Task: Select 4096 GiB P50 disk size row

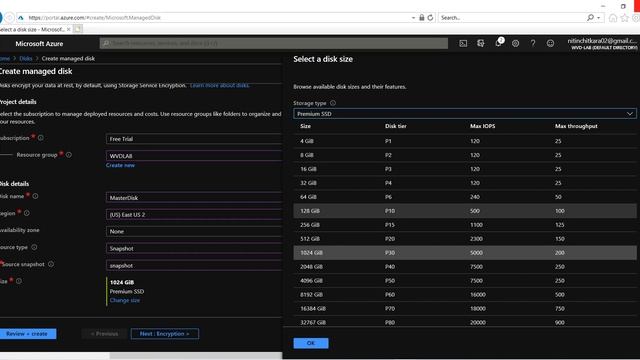Action: (x=464, y=280)
